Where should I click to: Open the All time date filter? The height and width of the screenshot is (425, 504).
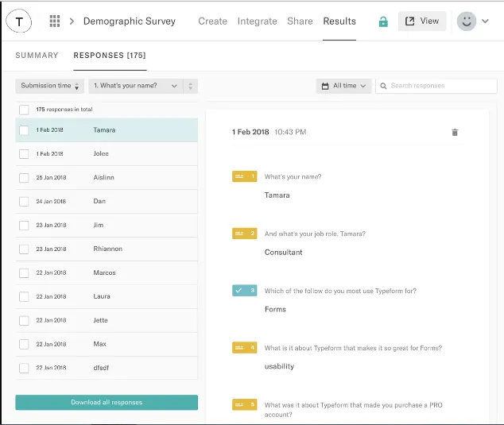tap(343, 86)
